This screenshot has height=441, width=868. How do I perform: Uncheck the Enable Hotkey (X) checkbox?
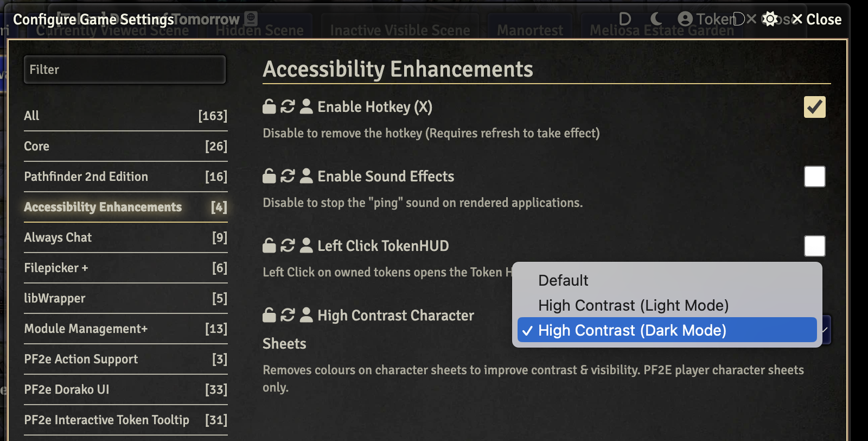814,106
